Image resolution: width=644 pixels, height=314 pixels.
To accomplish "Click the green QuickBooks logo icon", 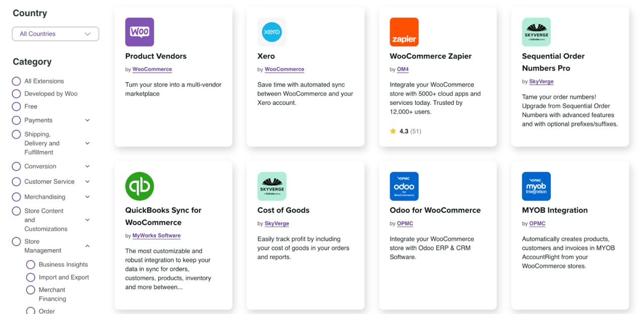I will [x=139, y=186].
